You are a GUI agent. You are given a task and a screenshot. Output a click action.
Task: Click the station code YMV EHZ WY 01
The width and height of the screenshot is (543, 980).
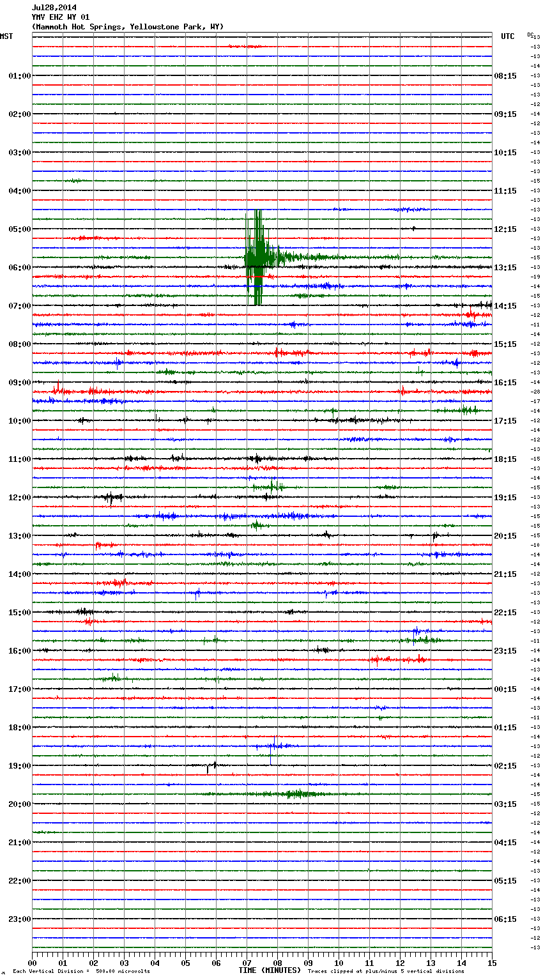tap(61, 17)
